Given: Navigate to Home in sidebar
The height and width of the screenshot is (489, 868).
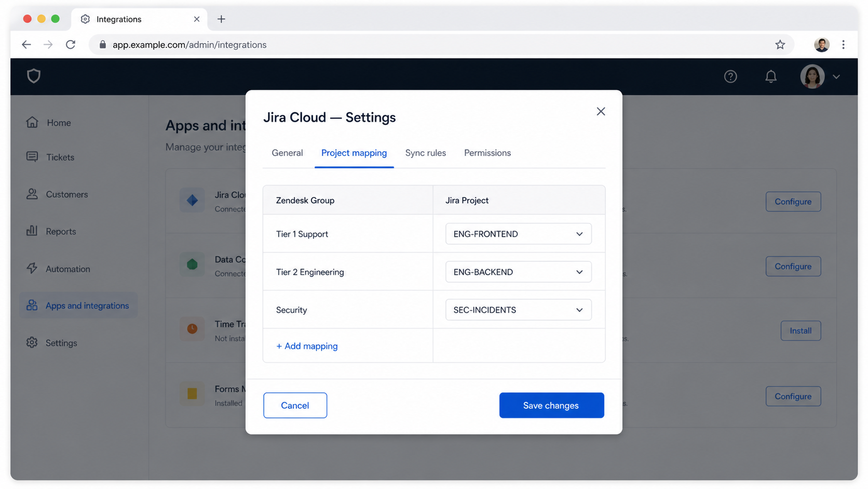Looking at the screenshot, I should pyautogui.click(x=59, y=123).
